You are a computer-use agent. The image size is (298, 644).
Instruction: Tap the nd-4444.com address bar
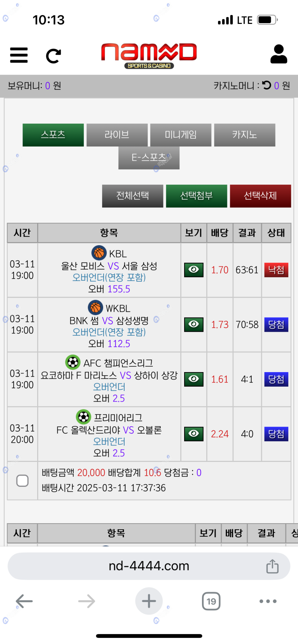pos(149,566)
